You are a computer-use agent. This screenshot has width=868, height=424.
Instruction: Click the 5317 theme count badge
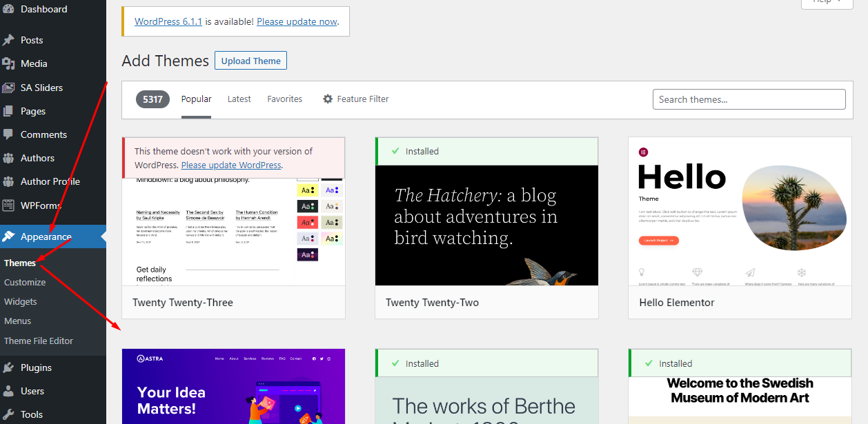point(152,99)
